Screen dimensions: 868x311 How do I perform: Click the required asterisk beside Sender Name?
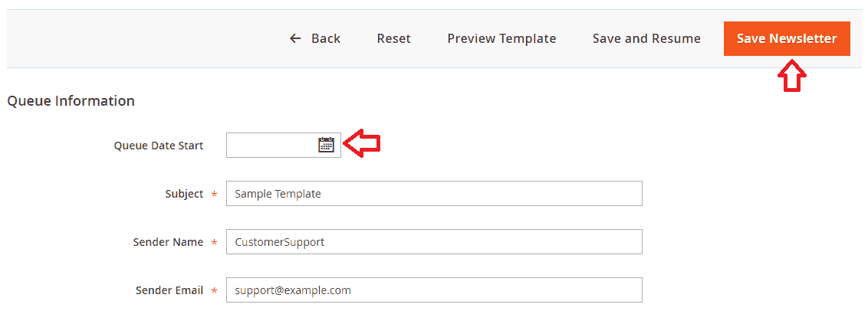(x=214, y=242)
